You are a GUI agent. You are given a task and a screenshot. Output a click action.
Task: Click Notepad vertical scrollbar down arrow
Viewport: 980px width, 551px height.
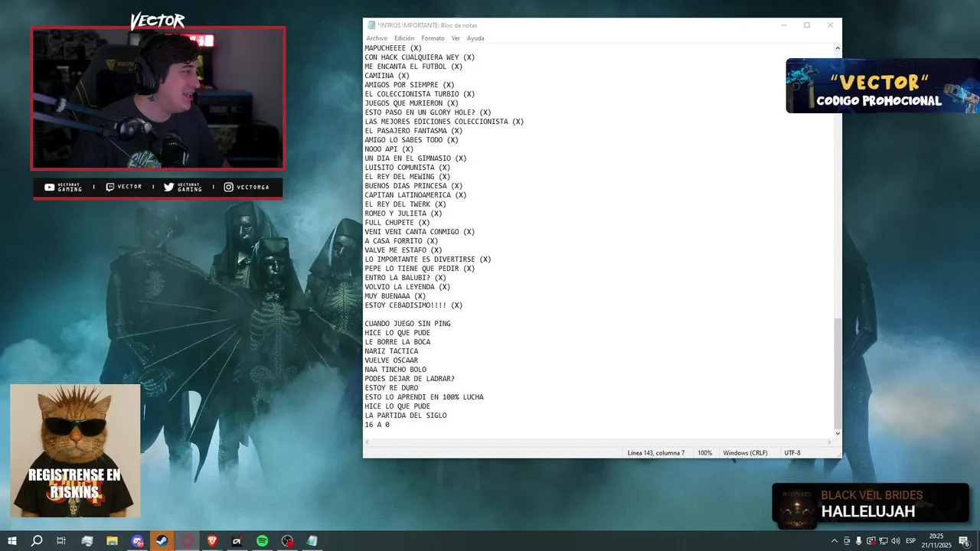[x=837, y=433]
